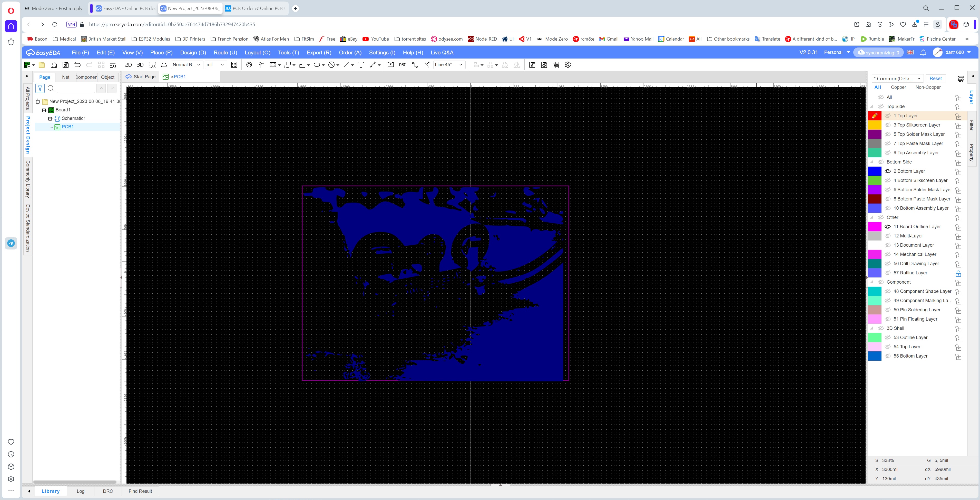Open notifications bell icon
Image resolution: width=980 pixels, height=500 pixels.
pos(923,53)
